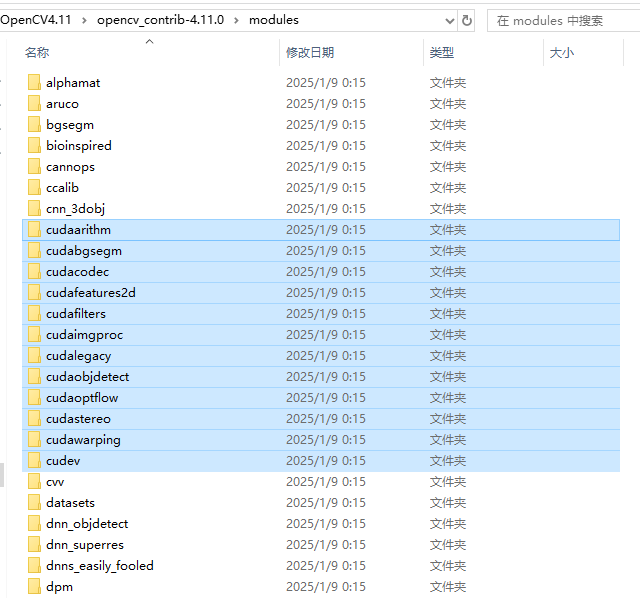Click the cudacodec folder icon

pyautogui.click(x=34, y=271)
